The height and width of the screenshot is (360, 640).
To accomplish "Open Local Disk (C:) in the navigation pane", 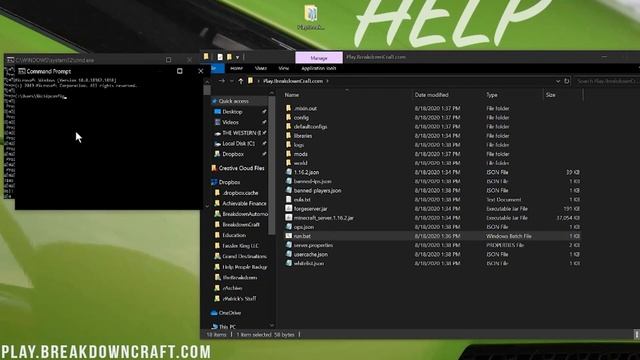I will point(238,143).
